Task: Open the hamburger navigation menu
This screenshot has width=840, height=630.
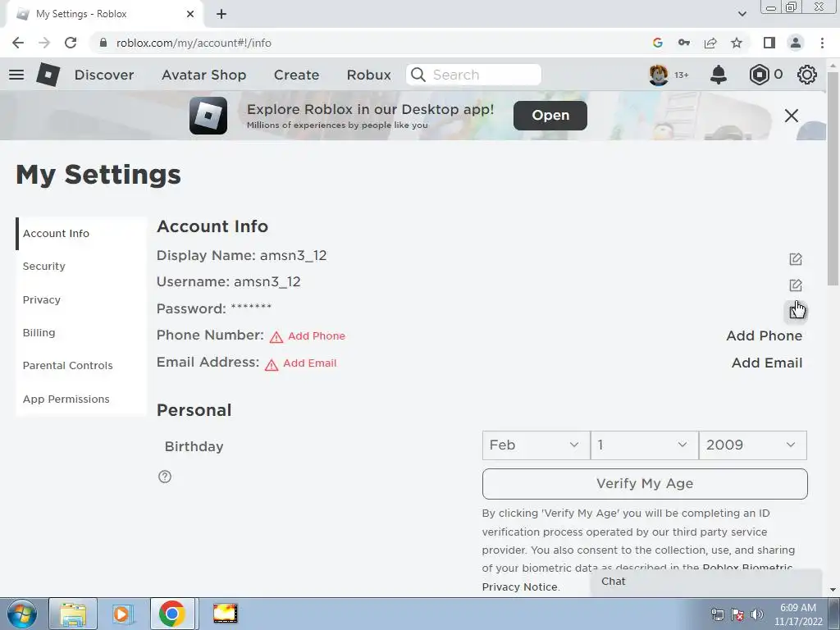Action: 16,75
